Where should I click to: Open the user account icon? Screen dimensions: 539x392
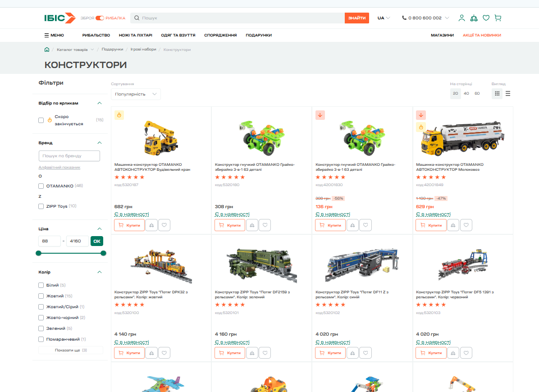pyautogui.click(x=461, y=18)
